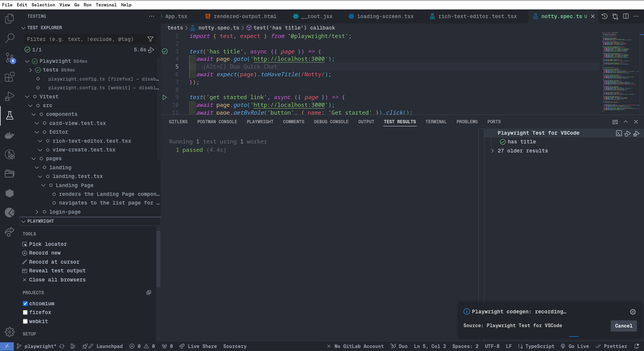Collapse the Playwright test group
The width and height of the screenshot is (644, 351).
[x=27, y=61]
